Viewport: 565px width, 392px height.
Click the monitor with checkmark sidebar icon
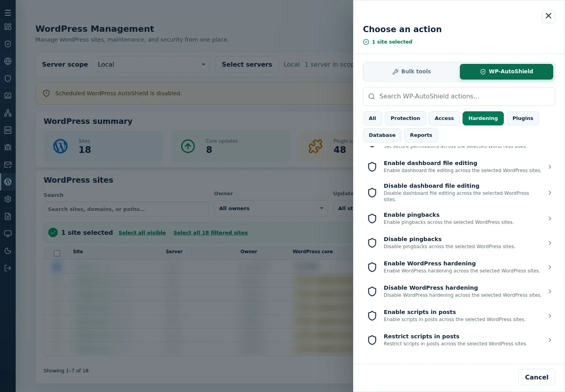tap(8, 96)
